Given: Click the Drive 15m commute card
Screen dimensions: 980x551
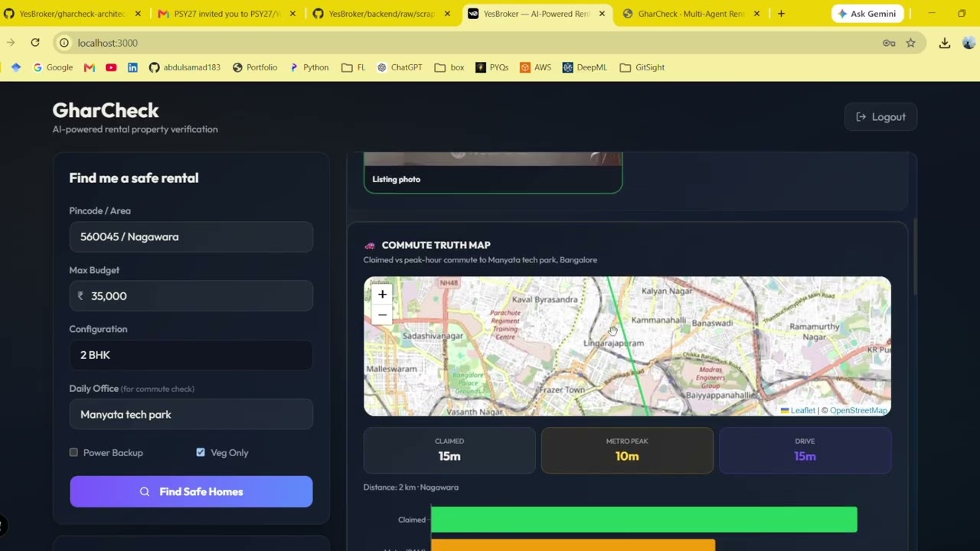Looking at the screenshot, I should (805, 450).
